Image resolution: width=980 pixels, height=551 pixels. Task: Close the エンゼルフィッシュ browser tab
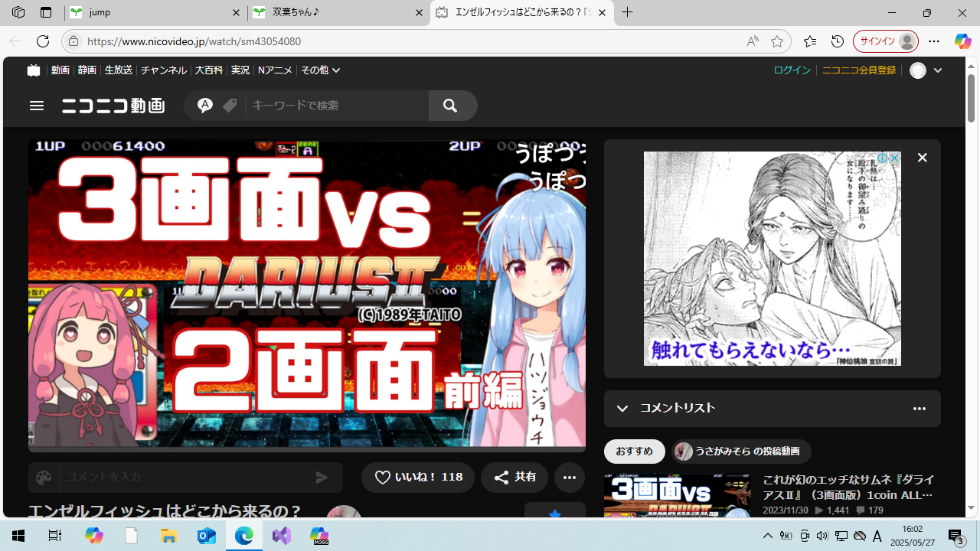[x=603, y=13]
